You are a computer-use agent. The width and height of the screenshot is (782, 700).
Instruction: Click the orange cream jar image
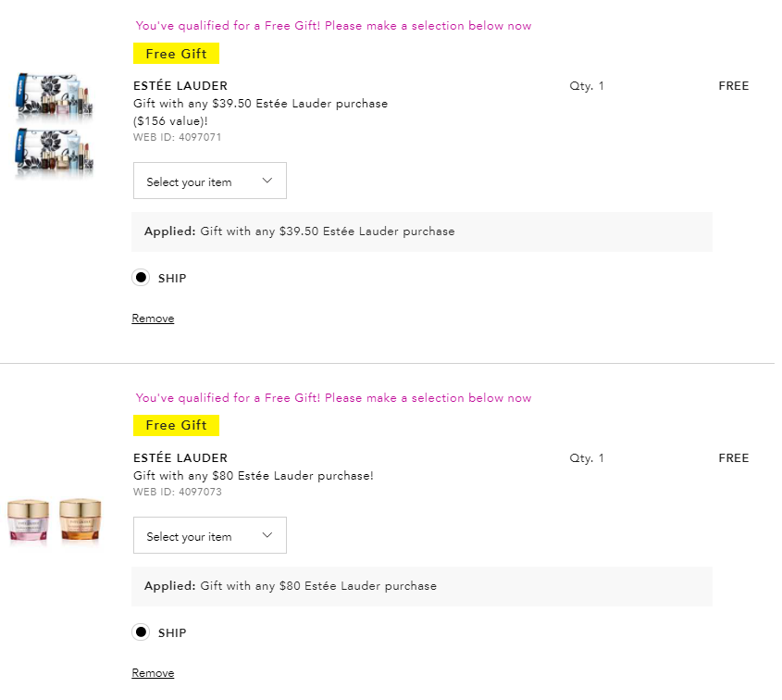click(81, 519)
